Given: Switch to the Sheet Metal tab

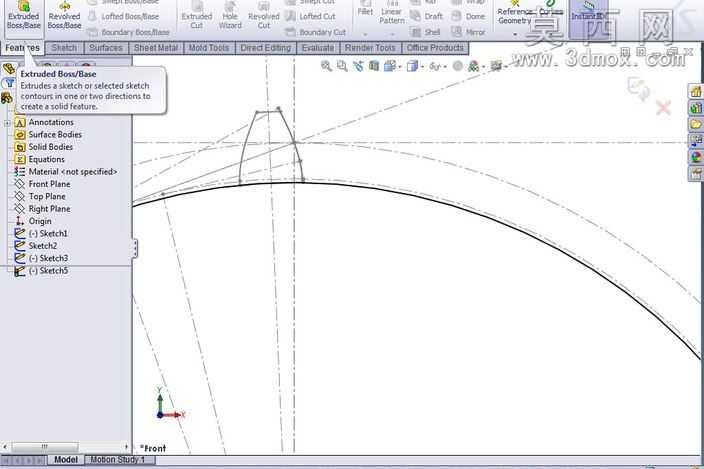Looking at the screenshot, I should coord(156,48).
